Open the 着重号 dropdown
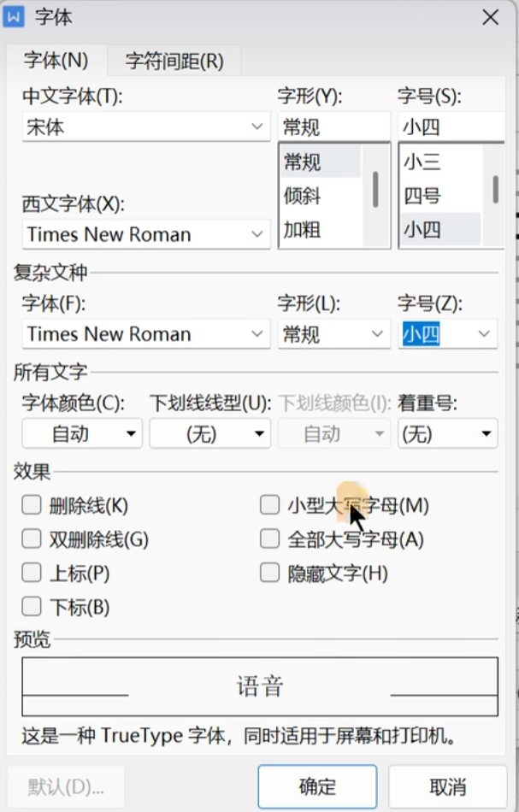This screenshot has width=519, height=812. pos(448,433)
